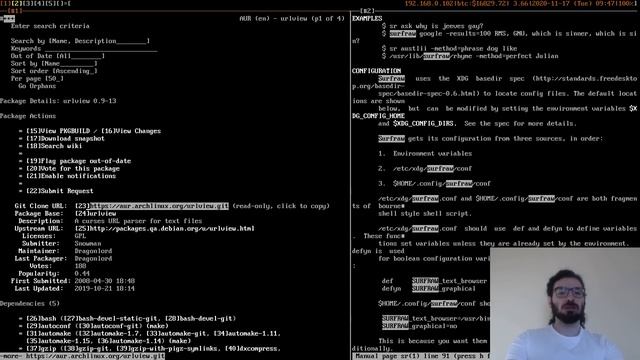Click the IP address 192.168.0.102 in status bar
Image resolution: width=640 pixels, height=360 pixels.
(429, 3)
